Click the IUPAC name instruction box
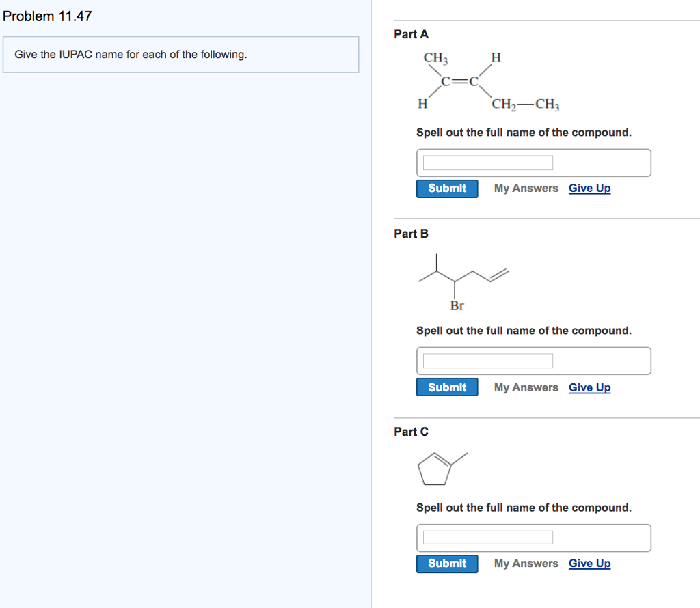This screenshot has width=700, height=608. 180,55
